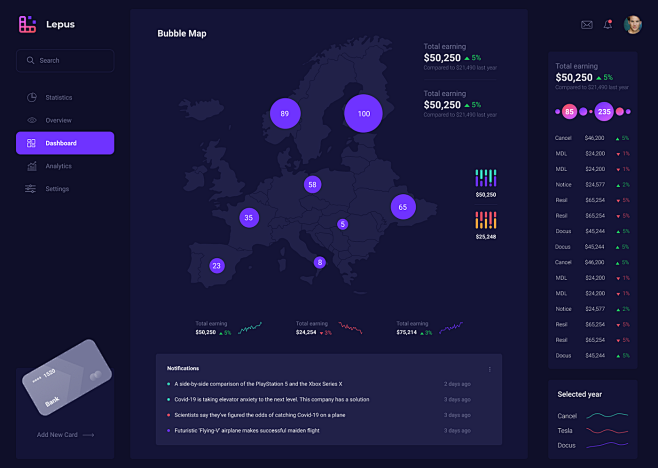Viewport: 658px width, 468px height.
Task: Click the Bank card thumbnail
Action: [x=66, y=378]
